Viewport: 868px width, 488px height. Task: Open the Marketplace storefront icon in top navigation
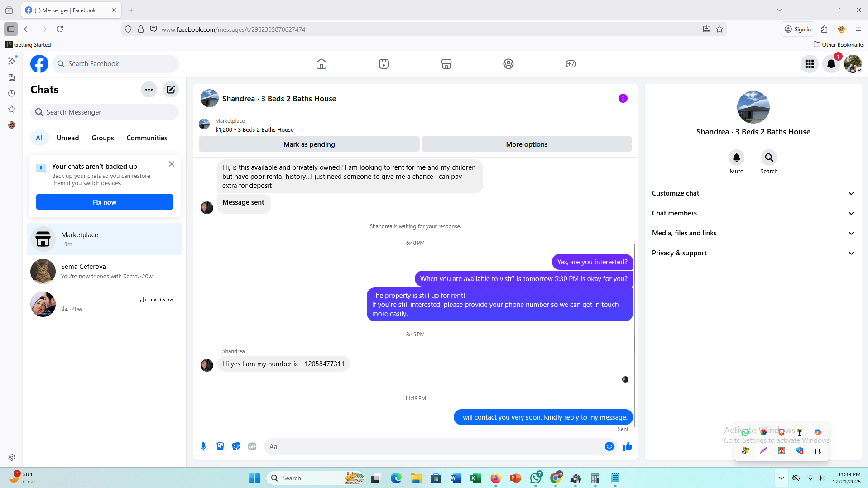pyautogui.click(x=446, y=64)
